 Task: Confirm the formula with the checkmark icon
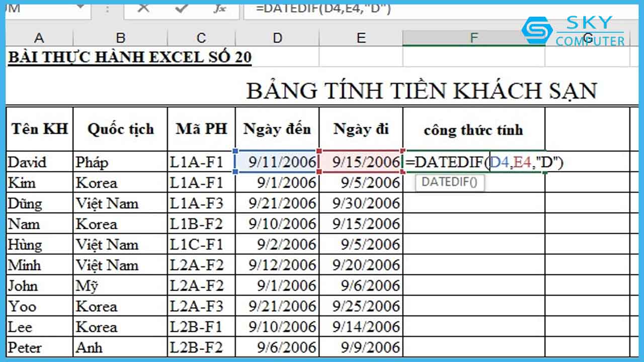coord(181,8)
